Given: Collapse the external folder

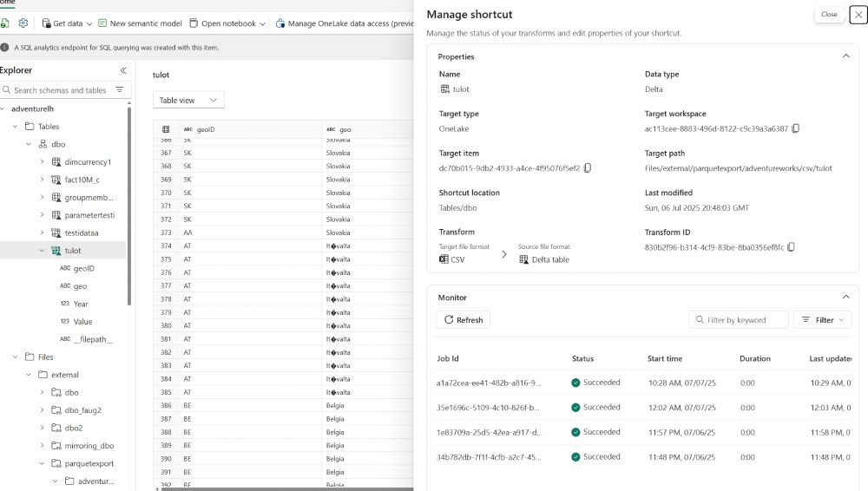Looking at the screenshot, I should pyautogui.click(x=29, y=375).
